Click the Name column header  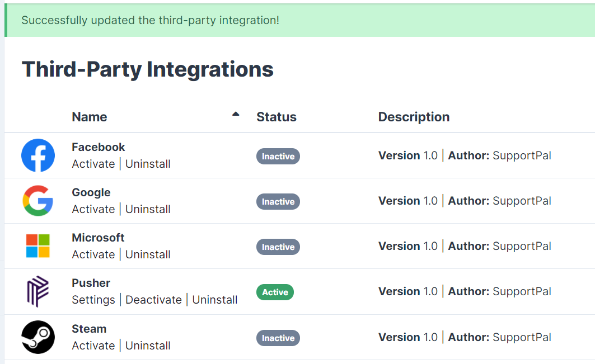[90, 117]
